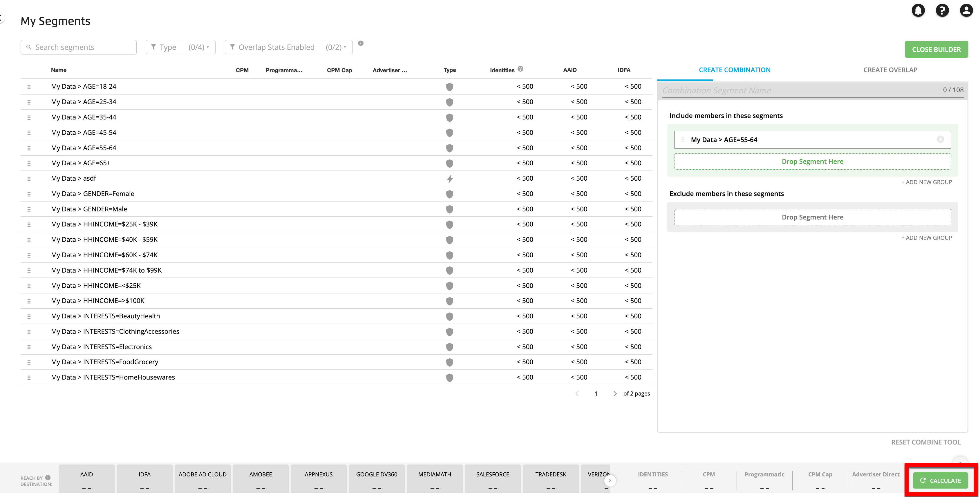Grab the drag handle for AGE=65+ row
The width and height of the screenshot is (980, 497).
[29, 163]
